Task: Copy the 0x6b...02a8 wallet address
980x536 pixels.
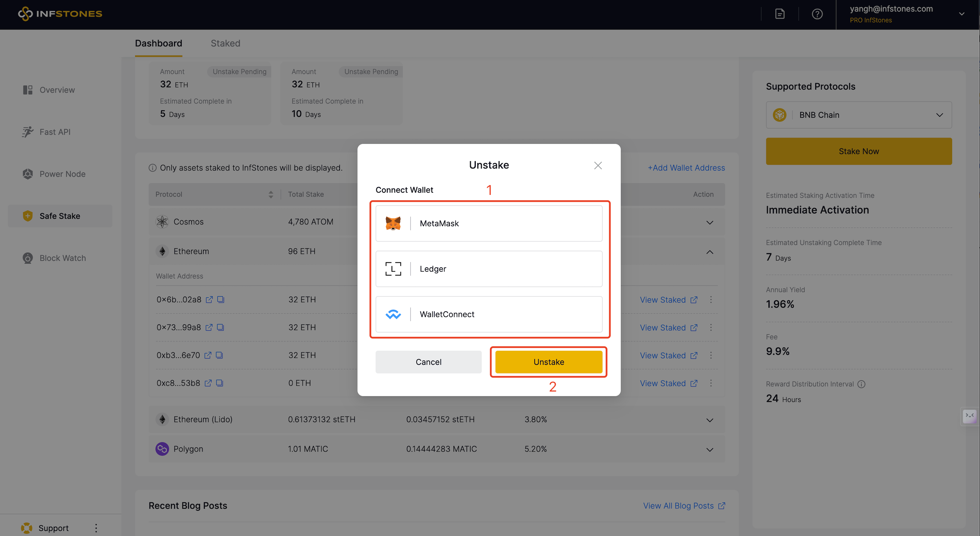Action: [x=221, y=300]
